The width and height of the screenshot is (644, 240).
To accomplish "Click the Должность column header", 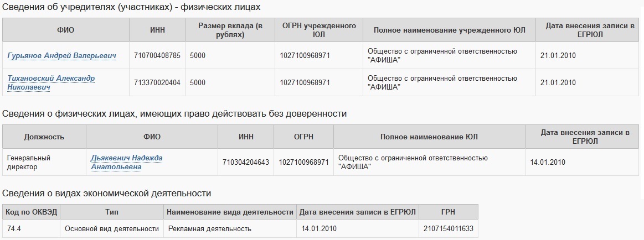I will pyautogui.click(x=44, y=137).
